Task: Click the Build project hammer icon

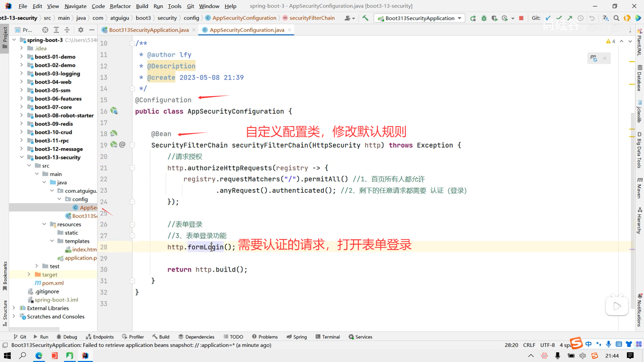Action: pos(365,18)
